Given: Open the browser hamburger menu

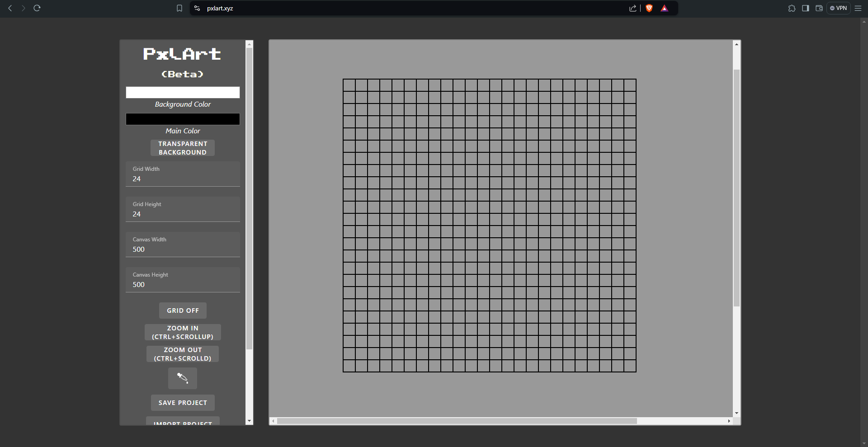Looking at the screenshot, I should click(x=858, y=8).
